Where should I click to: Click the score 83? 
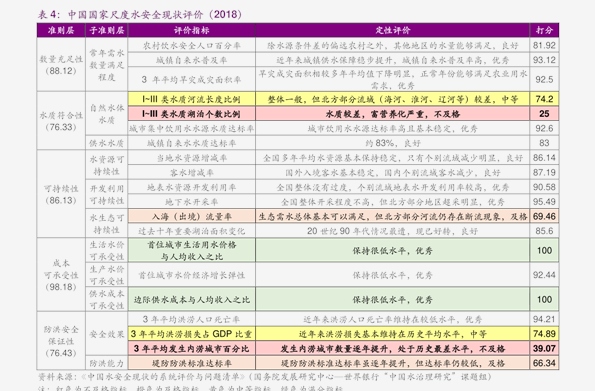pyautogui.click(x=544, y=143)
